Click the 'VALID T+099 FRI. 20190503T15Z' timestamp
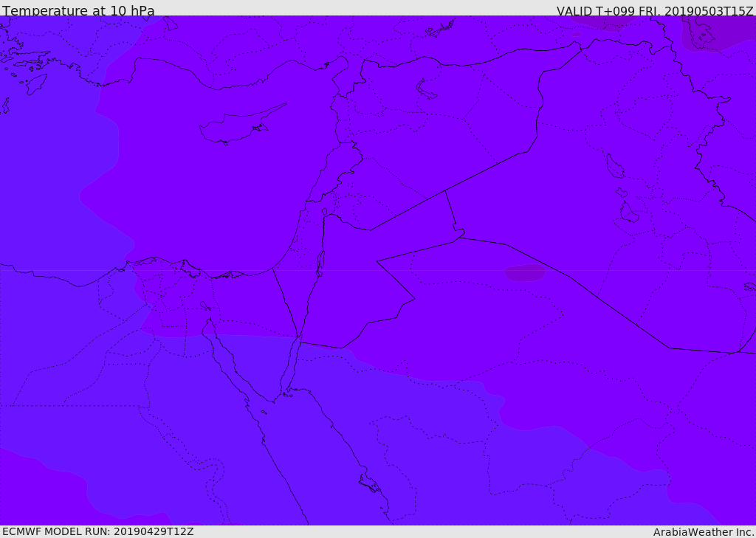The width and height of the screenshot is (756, 538). click(x=654, y=10)
